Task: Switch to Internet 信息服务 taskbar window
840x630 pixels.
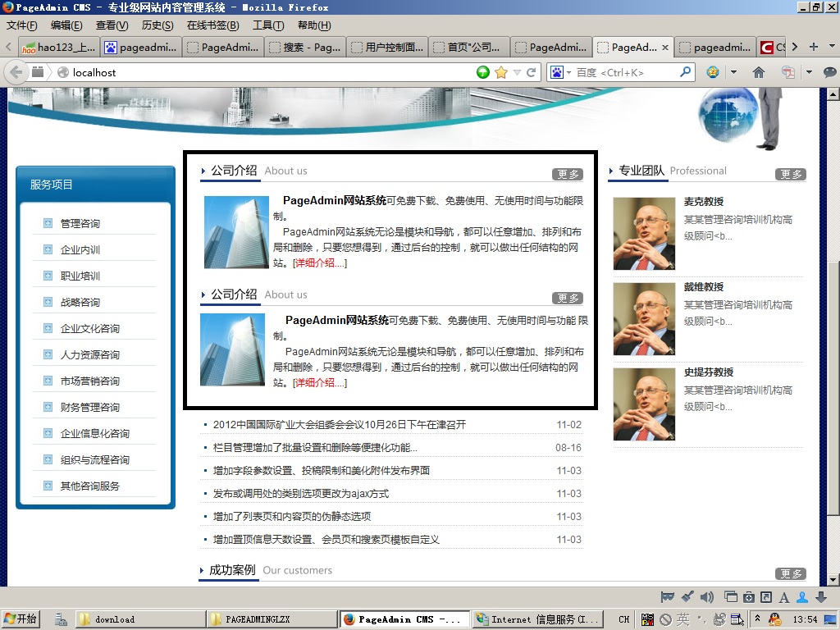Action: tap(538, 619)
